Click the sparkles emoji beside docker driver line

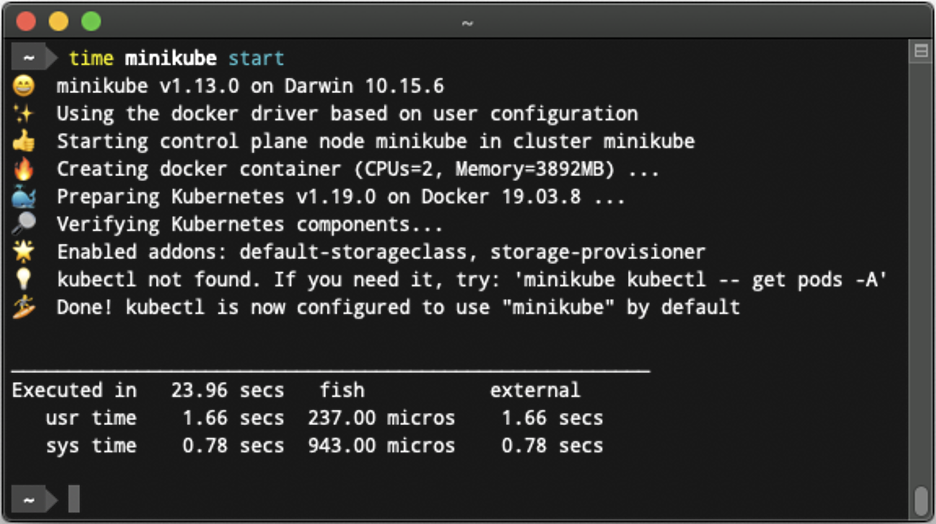pos(24,113)
